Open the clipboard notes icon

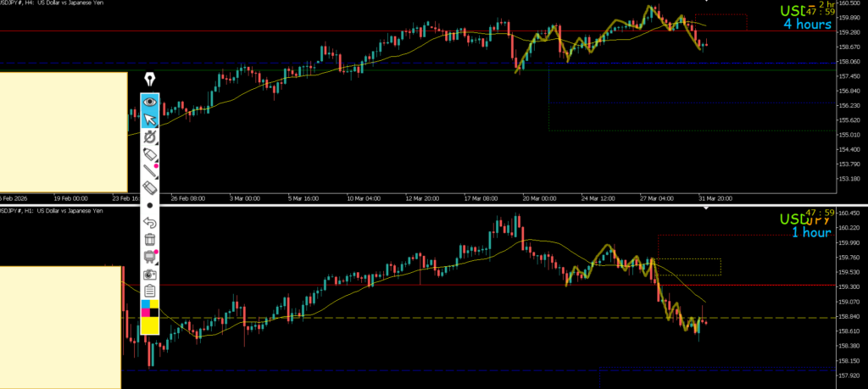[150, 291]
